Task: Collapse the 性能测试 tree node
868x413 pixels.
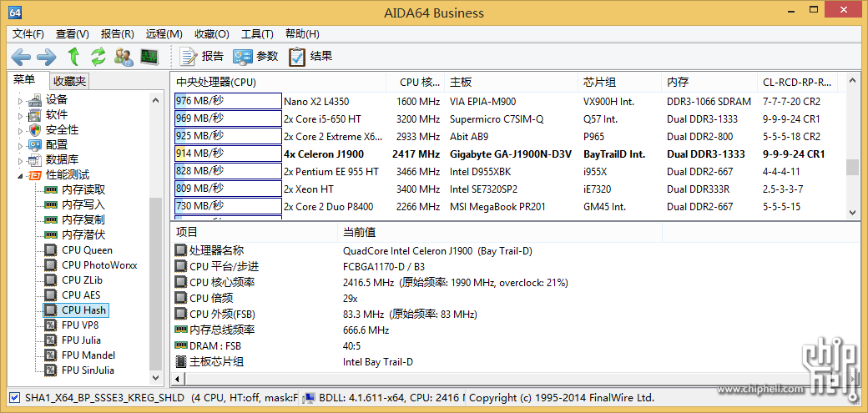Action: [21, 176]
